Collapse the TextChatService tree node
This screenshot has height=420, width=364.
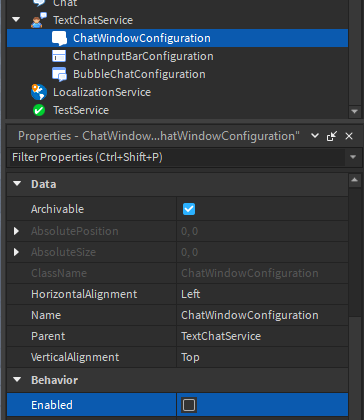tap(16, 20)
